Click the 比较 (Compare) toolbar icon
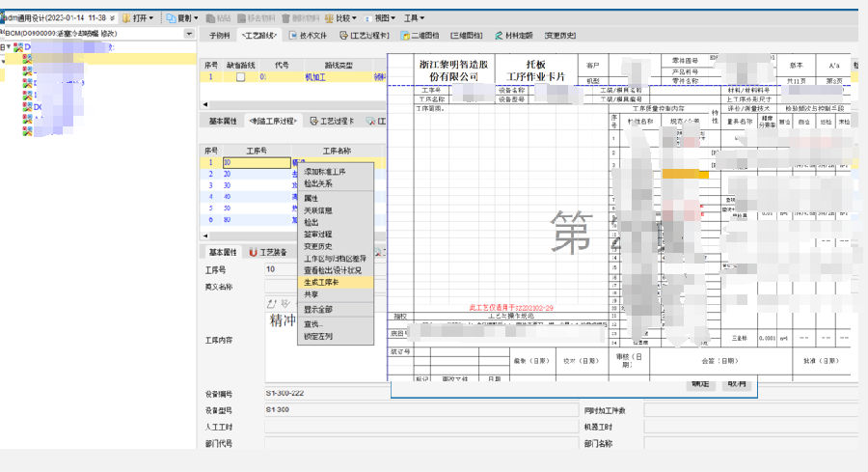This screenshot has width=868, height=472. 329,18
